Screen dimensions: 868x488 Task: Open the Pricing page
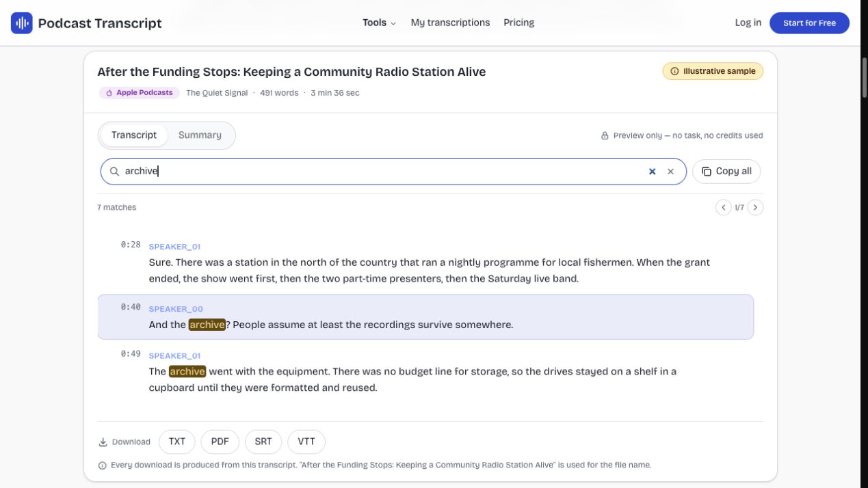(x=518, y=23)
